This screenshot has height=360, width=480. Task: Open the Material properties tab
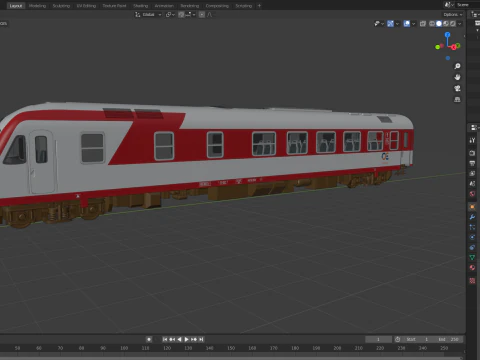click(472, 268)
